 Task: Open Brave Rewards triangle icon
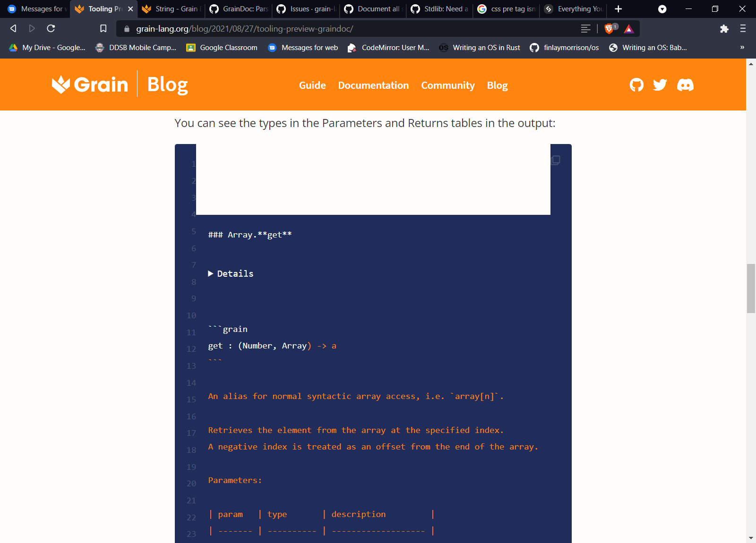coord(629,29)
